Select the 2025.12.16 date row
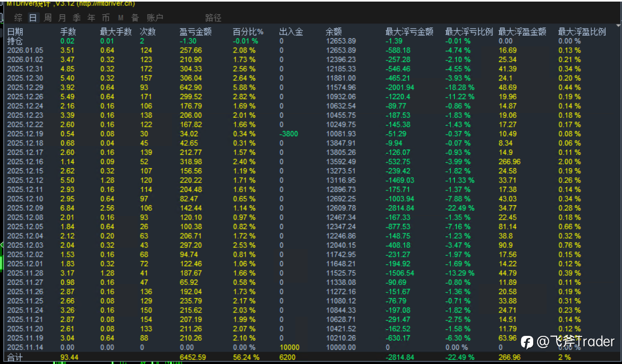This screenshot has width=622, height=364. (x=25, y=162)
